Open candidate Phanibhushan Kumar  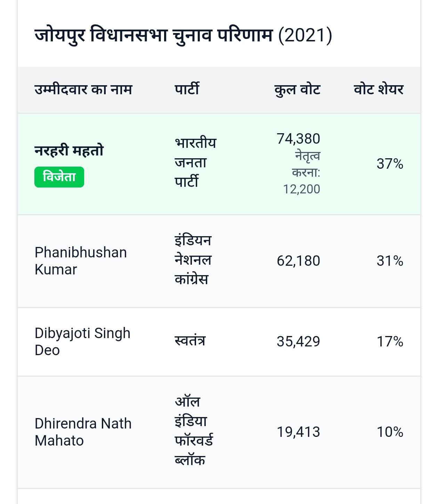[x=81, y=261]
